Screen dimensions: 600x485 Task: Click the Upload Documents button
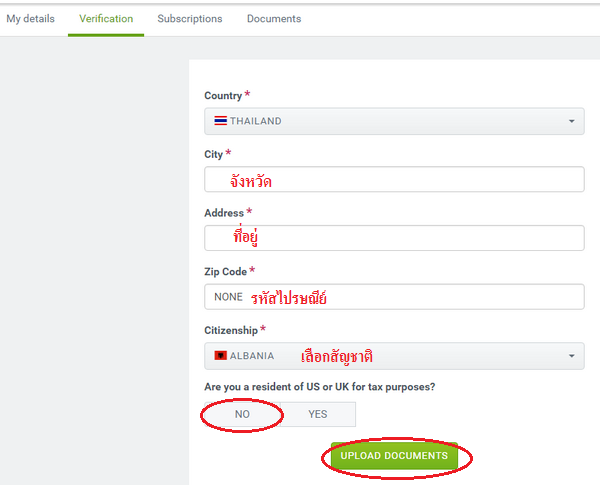pyautogui.click(x=394, y=456)
